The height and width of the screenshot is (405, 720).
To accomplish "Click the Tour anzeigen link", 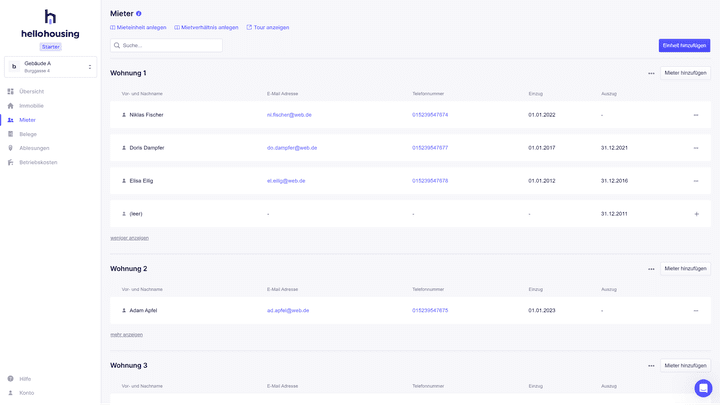I will coord(268,28).
